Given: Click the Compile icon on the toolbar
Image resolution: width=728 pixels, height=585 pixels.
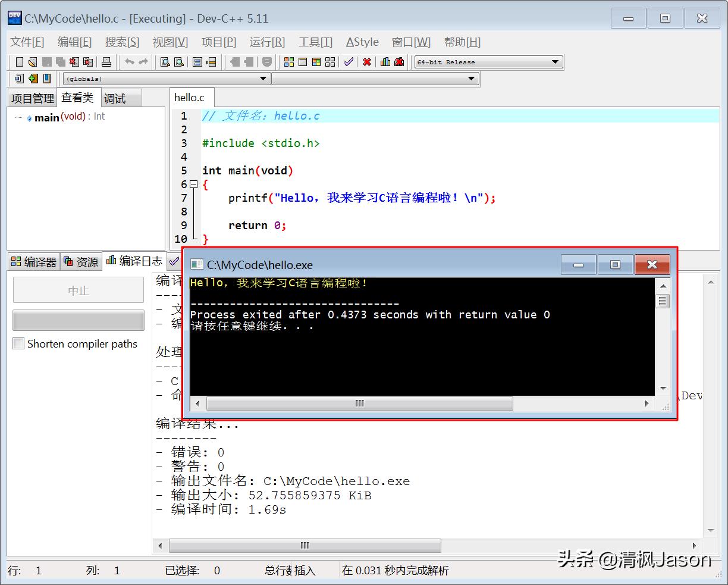Looking at the screenshot, I should [289, 61].
